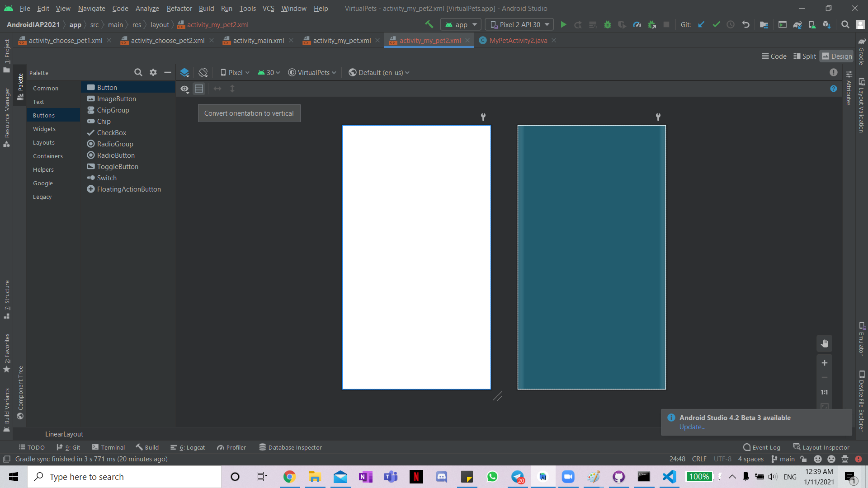868x488 pixels.
Task: Select the Layouts palette category
Action: [x=44, y=142]
